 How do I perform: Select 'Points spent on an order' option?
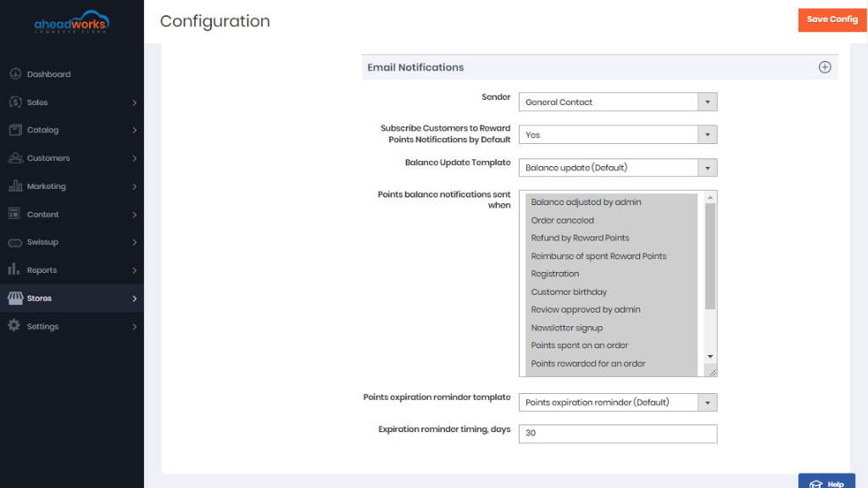(x=611, y=346)
